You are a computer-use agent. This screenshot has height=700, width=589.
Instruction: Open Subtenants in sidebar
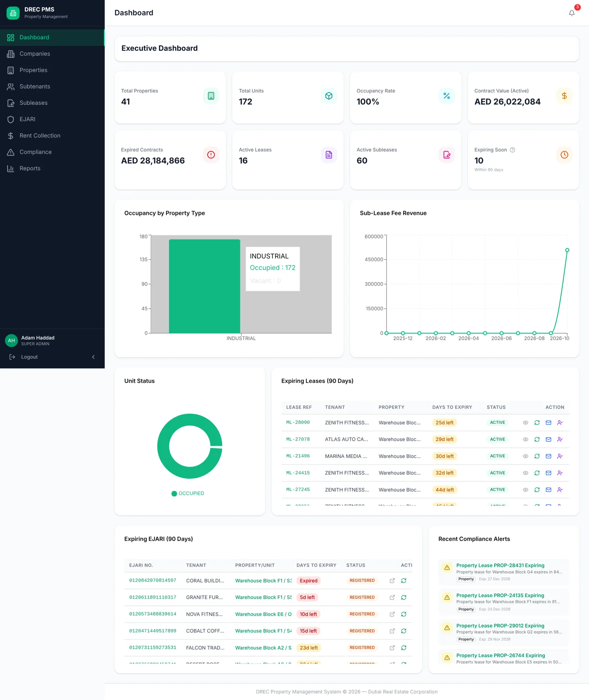pos(52,87)
